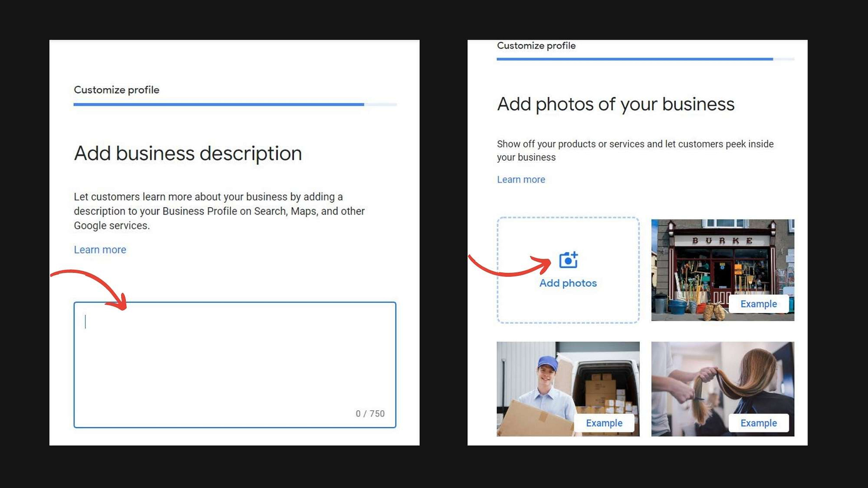868x488 pixels.
Task: Click the Add photos label
Action: pyautogui.click(x=568, y=283)
